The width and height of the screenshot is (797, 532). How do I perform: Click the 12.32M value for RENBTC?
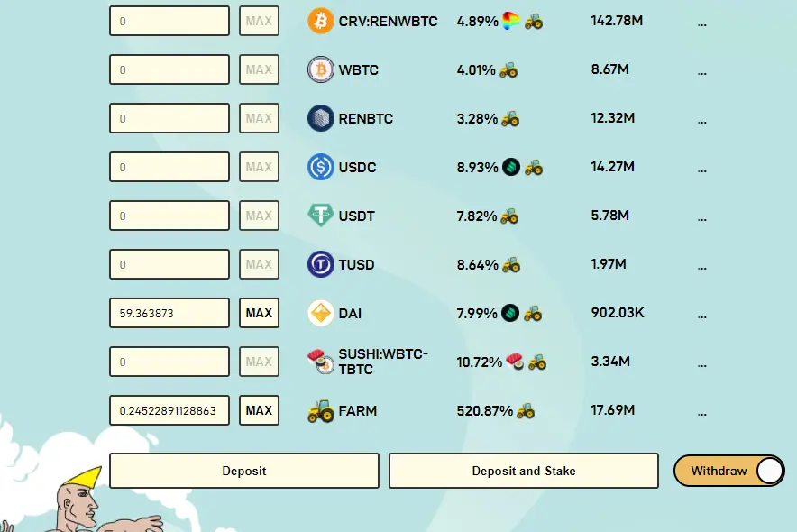point(612,118)
